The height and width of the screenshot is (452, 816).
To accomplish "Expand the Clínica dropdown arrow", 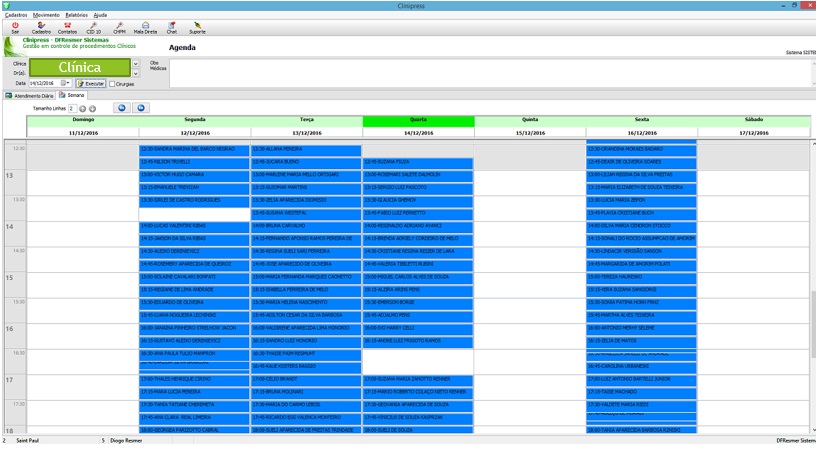I will coord(135,63).
